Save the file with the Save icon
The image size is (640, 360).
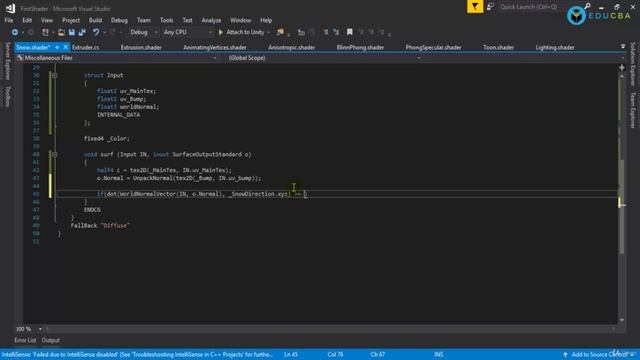pyautogui.click(x=72, y=32)
